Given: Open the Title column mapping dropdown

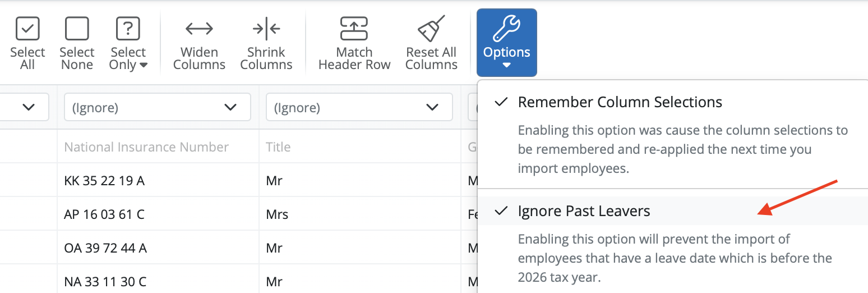Looking at the screenshot, I should pos(359,107).
